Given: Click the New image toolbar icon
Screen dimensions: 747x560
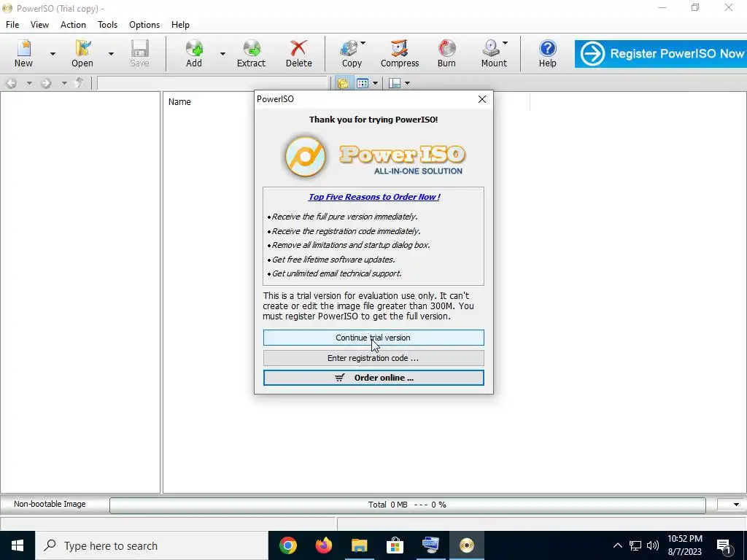Looking at the screenshot, I should click(23, 53).
